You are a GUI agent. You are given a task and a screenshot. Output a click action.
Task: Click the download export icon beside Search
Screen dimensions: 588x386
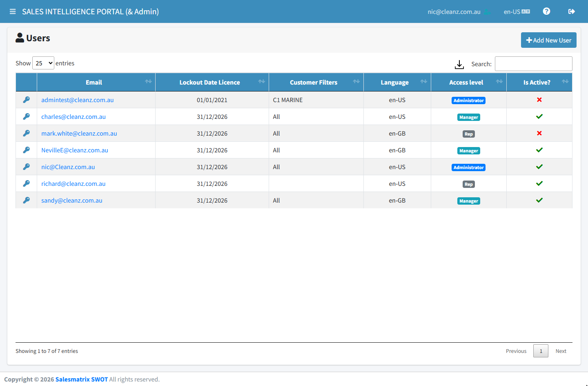click(459, 64)
